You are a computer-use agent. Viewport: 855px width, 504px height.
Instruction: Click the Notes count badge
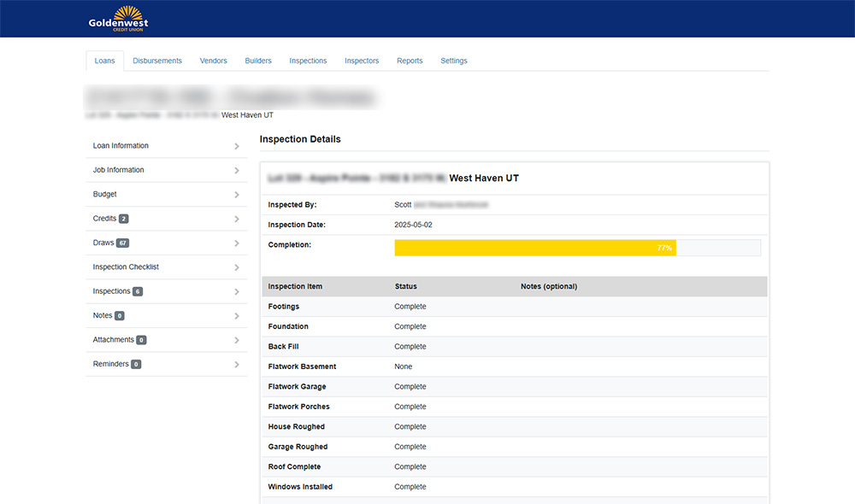point(119,316)
